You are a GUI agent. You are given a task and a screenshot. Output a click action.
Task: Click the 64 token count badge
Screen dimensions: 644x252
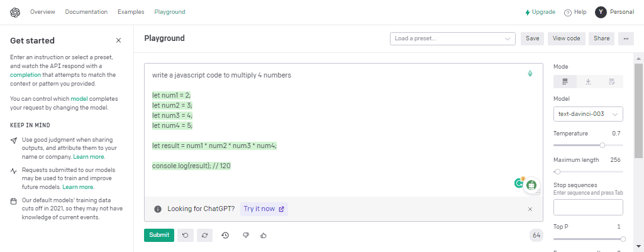pyautogui.click(x=536, y=236)
